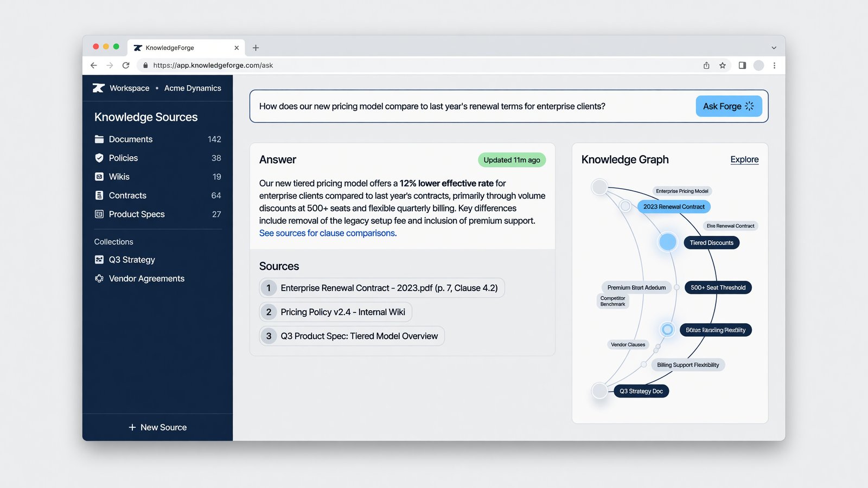The height and width of the screenshot is (488, 868).
Task: Reload the page with the refresh icon
Action: point(126,65)
